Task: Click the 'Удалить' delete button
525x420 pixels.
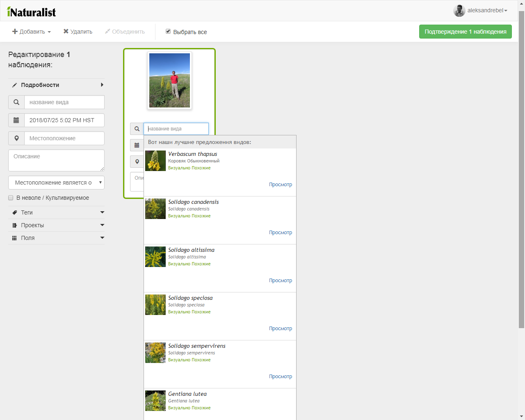Action: tap(78, 32)
